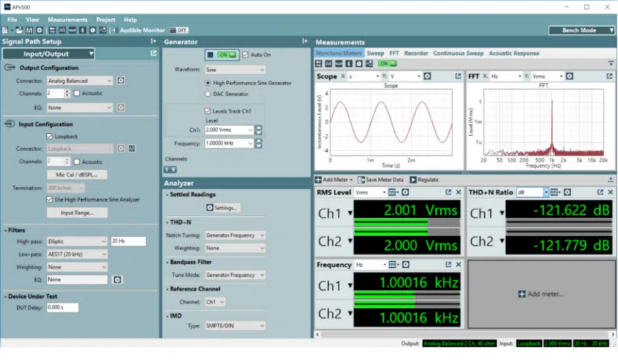Pop out the Frequency meter
Screen dimensions: 618x364
pos(448,264)
